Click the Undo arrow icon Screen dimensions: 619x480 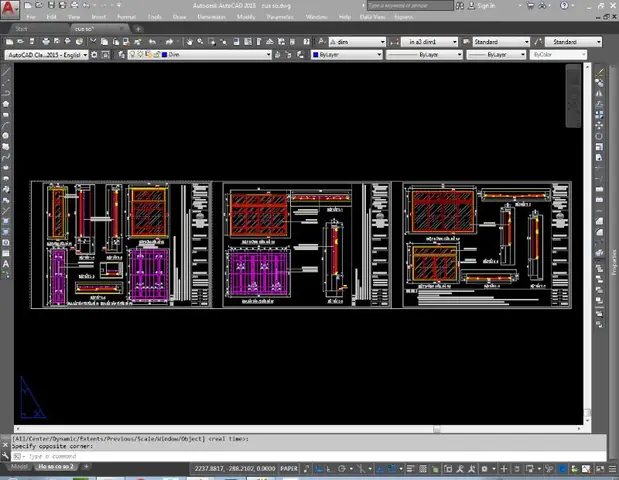tap(152, 41)
